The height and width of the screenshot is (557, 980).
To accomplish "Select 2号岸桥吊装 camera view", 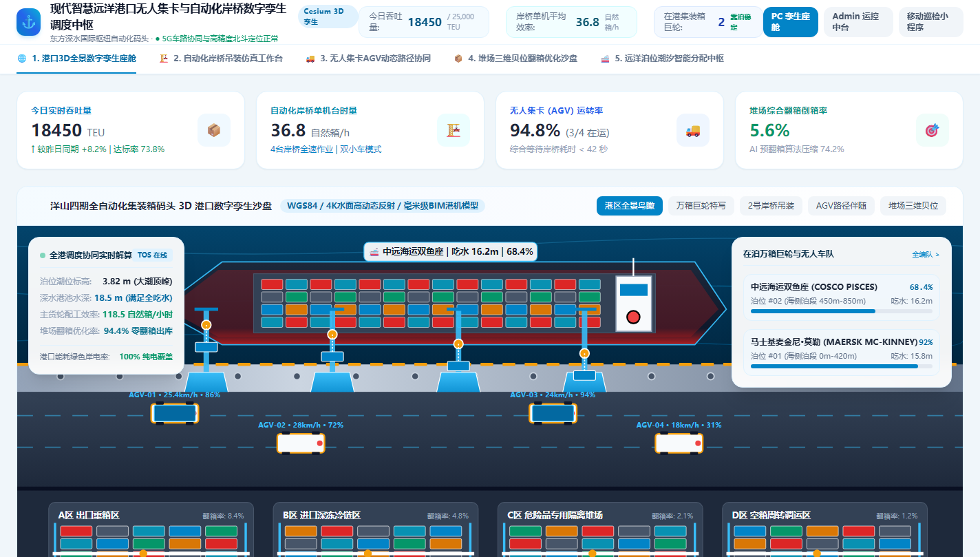I will click(771, 206).
